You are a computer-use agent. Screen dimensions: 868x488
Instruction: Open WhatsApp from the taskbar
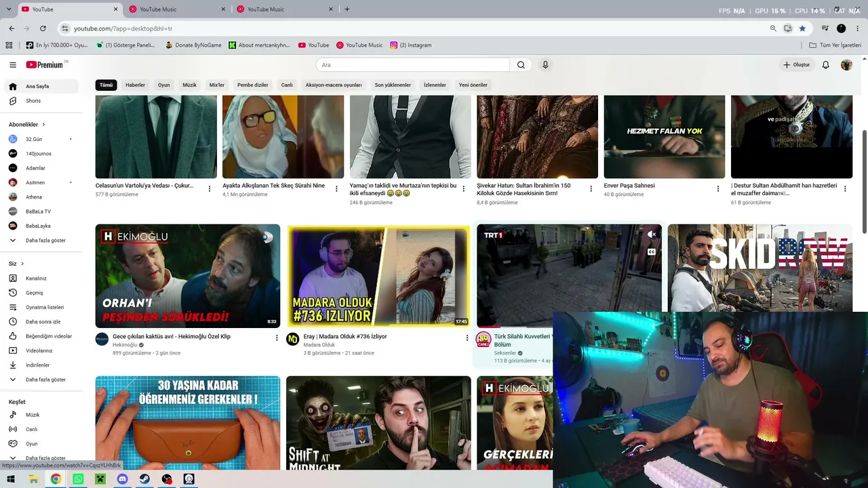78,479
